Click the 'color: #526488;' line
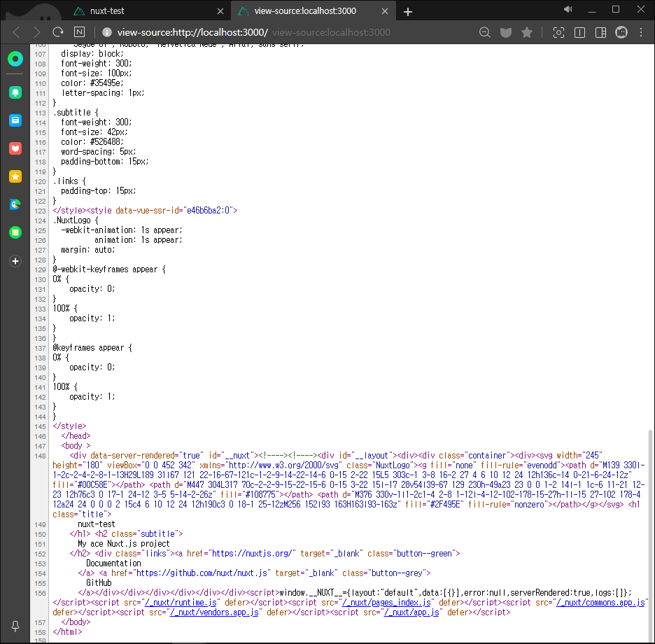Viewport: 655px width, 644px height. [92, 141]
